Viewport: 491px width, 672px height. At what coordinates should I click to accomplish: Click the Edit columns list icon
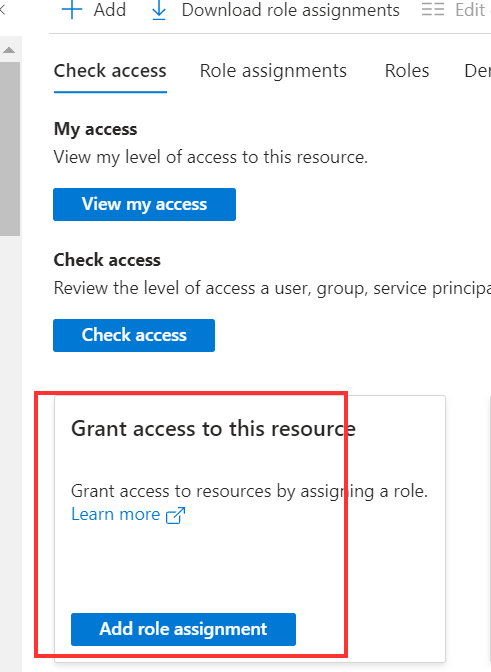click(433, 9)
